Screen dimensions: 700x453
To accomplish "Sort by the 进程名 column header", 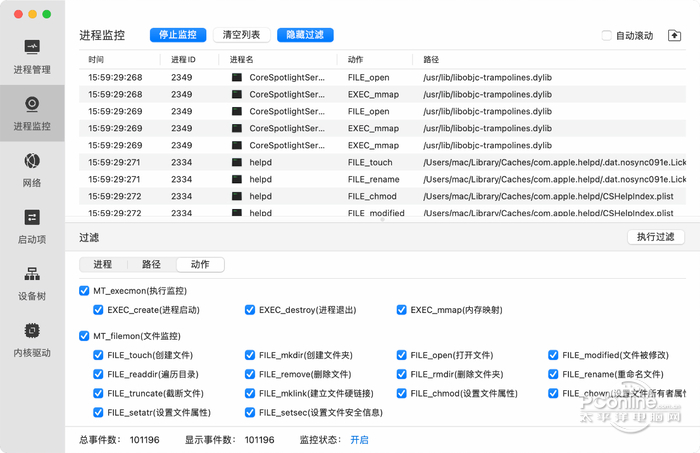I will [242, 59].
